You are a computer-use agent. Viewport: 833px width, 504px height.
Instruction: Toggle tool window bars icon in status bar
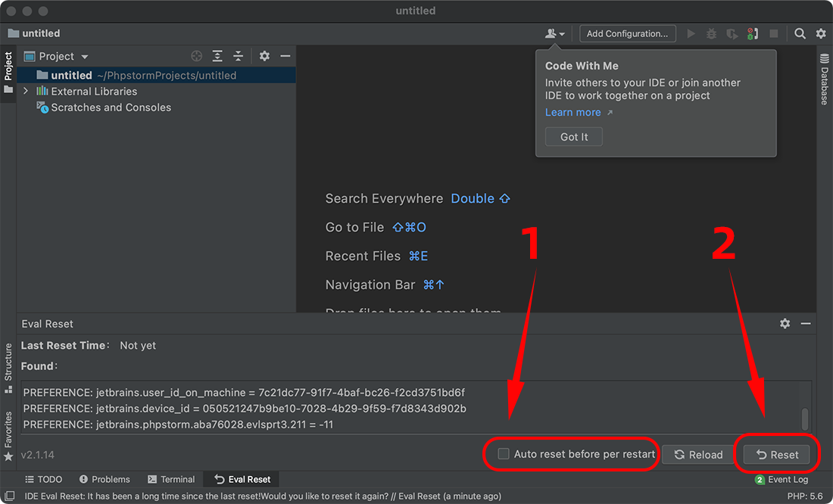click(9, 496)
